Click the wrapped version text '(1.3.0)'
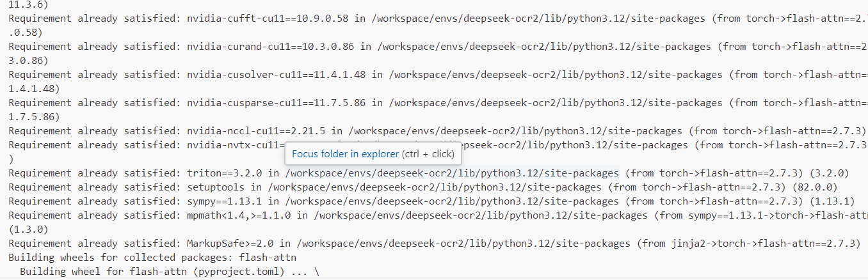Viewport: 868px width, 280px height. click(28, 229)
